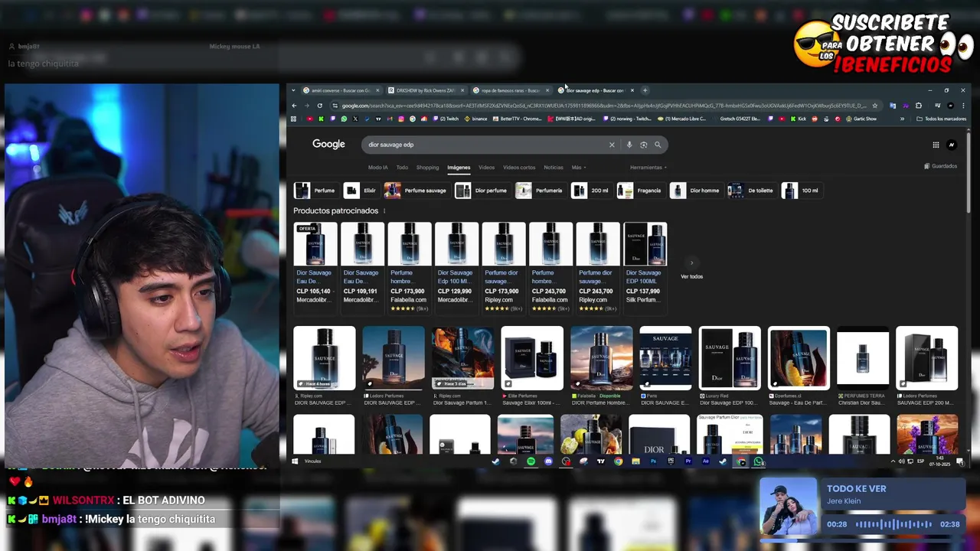Bookmark this page with the star icon
The image size is (980, 551).
click(x=875, y=106)
